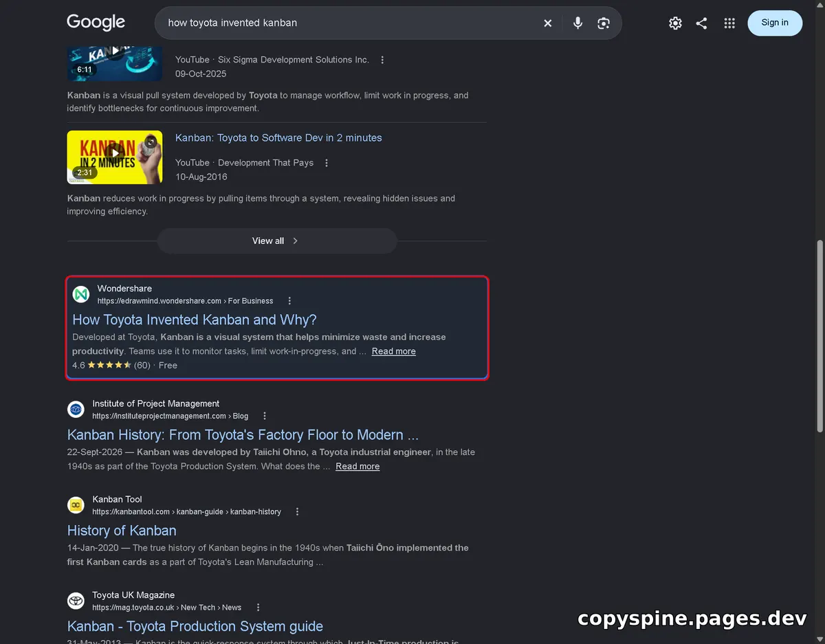
Task: Click the mag.toyota.co.uk URL breadcrumb
Action: coord(167,607)
